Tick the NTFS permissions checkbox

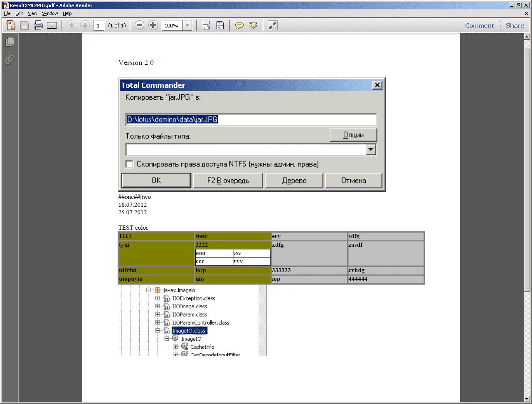coord(129,164)
